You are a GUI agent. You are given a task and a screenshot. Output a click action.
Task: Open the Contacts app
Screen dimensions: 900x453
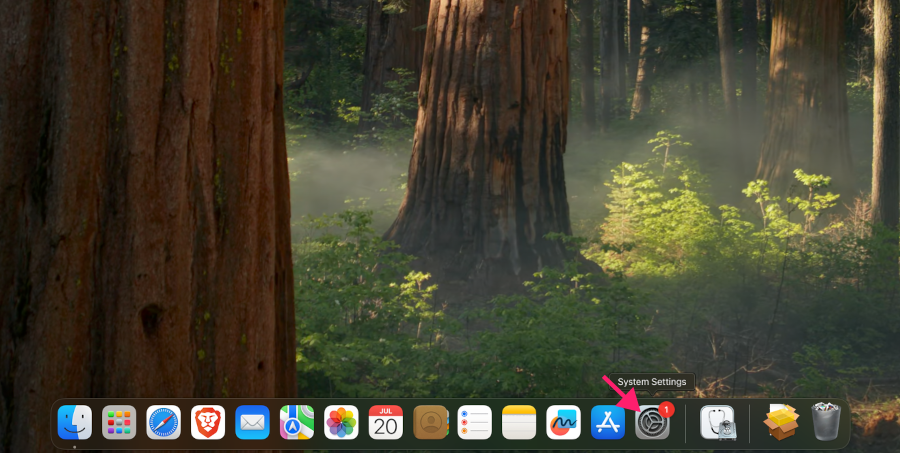pyautogui.click(x=430, y=422)
